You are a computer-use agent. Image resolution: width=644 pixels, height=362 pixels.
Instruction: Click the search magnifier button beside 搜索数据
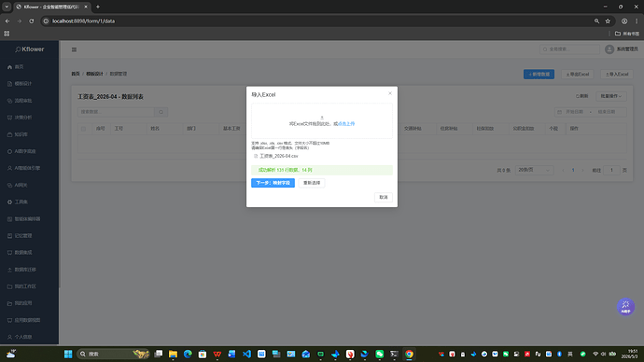161,112
